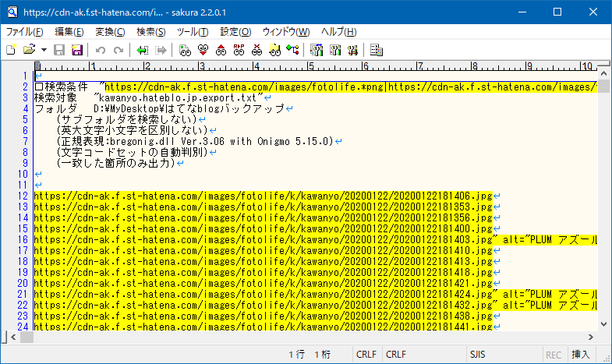
Task: Find previous with up-arrow binoculars icon
Action: coord(221,50)
